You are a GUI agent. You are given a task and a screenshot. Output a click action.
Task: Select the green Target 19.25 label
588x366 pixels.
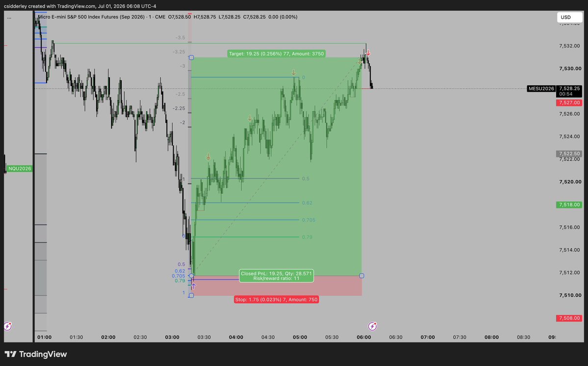276,53
